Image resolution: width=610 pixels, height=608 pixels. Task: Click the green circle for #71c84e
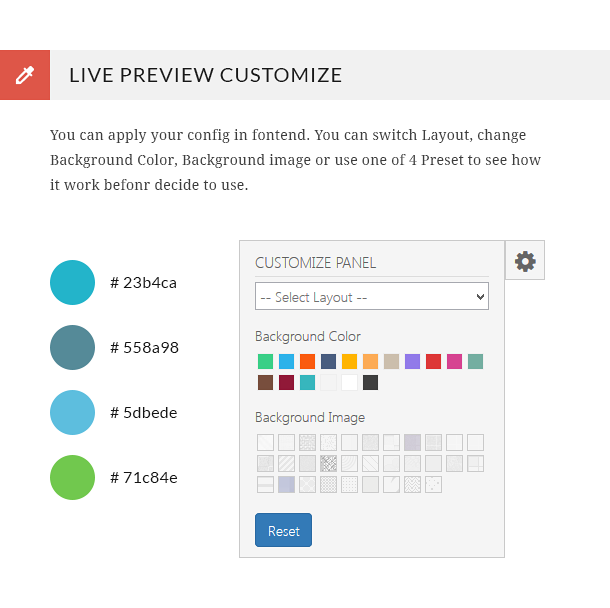coord(72,477)
